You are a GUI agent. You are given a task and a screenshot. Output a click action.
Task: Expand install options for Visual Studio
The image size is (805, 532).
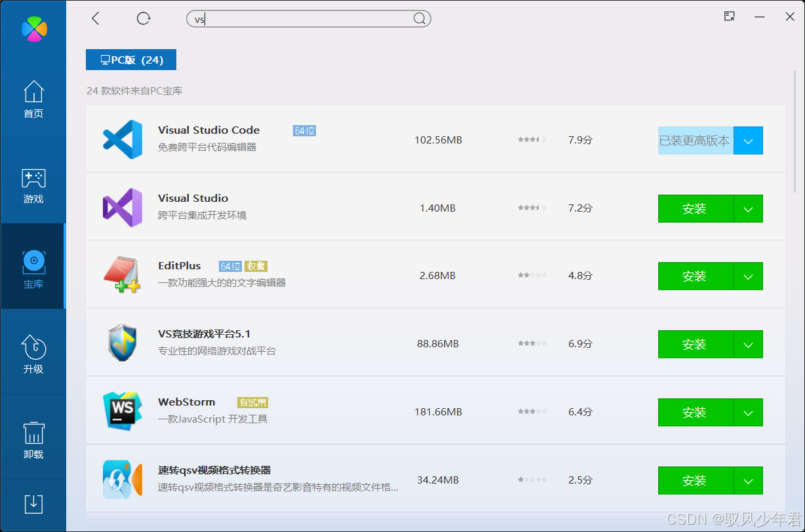click(749, 208)
